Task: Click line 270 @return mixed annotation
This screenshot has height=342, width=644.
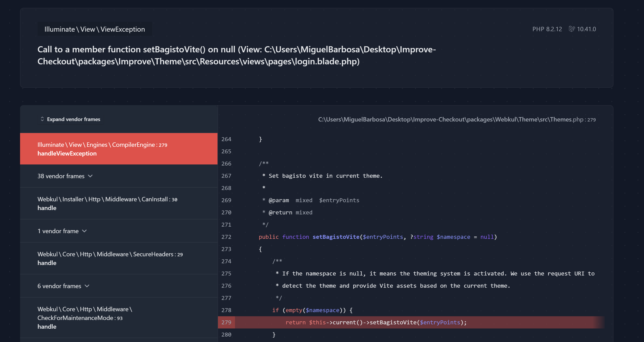Action: [x=287, y=212]
